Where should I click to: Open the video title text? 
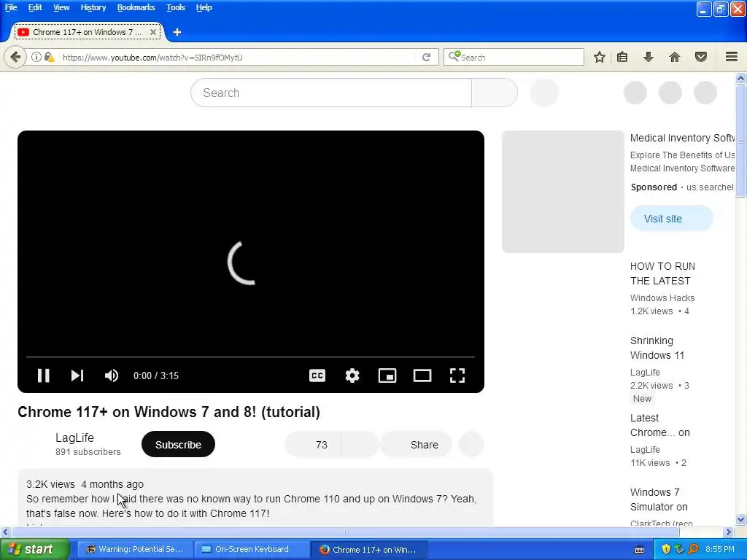[169, 412]
